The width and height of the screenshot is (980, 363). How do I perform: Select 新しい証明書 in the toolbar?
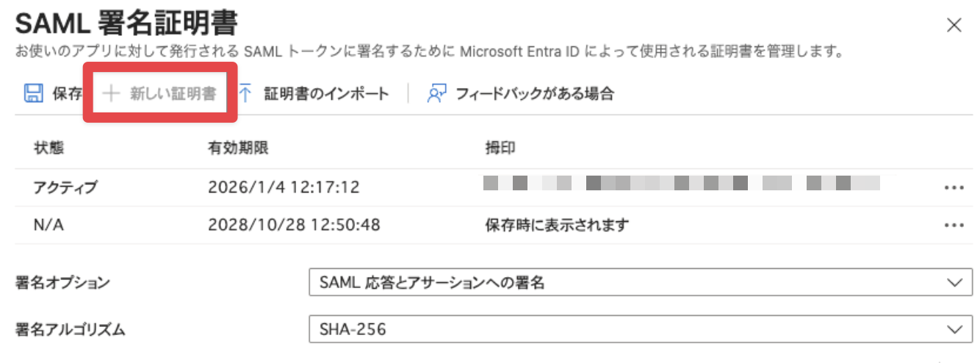pyautogui.click(x=173, y=93)
